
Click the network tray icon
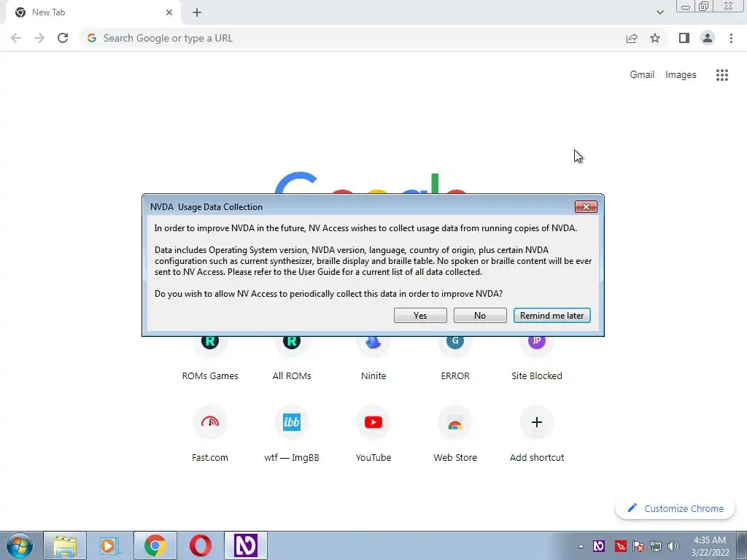click(656, 546)
